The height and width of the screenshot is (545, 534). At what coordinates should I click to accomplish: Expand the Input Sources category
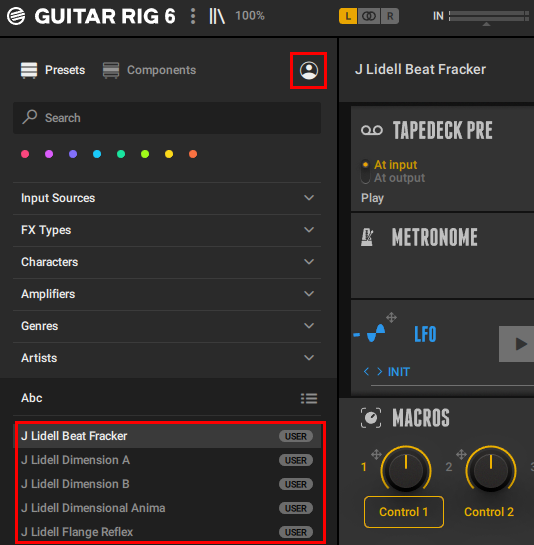(x=167, y=198)
